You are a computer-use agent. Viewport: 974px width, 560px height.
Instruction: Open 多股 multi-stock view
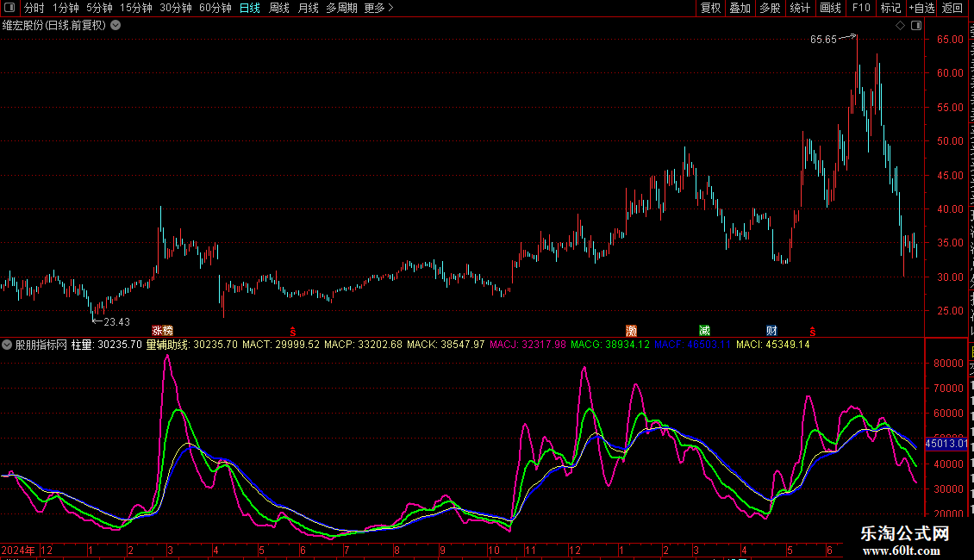click(x=770, y=8)
